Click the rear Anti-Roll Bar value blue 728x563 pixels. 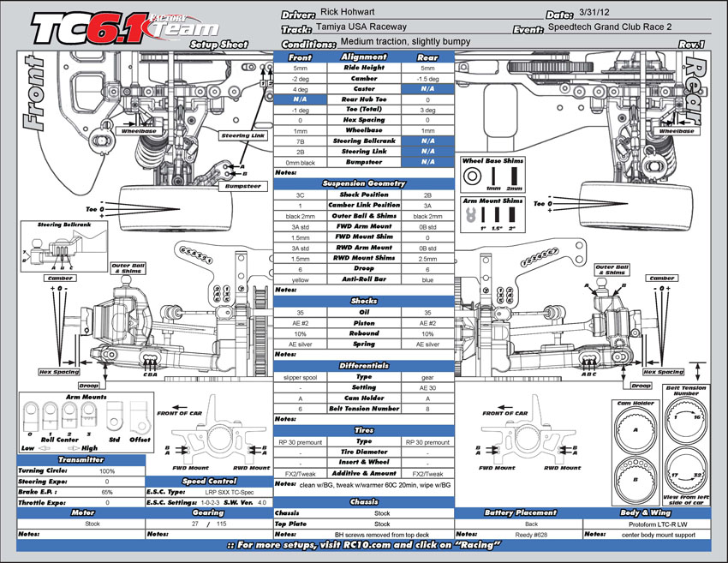427,279
